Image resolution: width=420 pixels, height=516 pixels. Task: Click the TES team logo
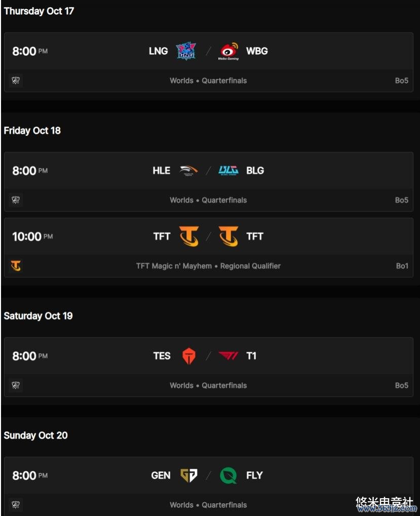pos(189,356)
